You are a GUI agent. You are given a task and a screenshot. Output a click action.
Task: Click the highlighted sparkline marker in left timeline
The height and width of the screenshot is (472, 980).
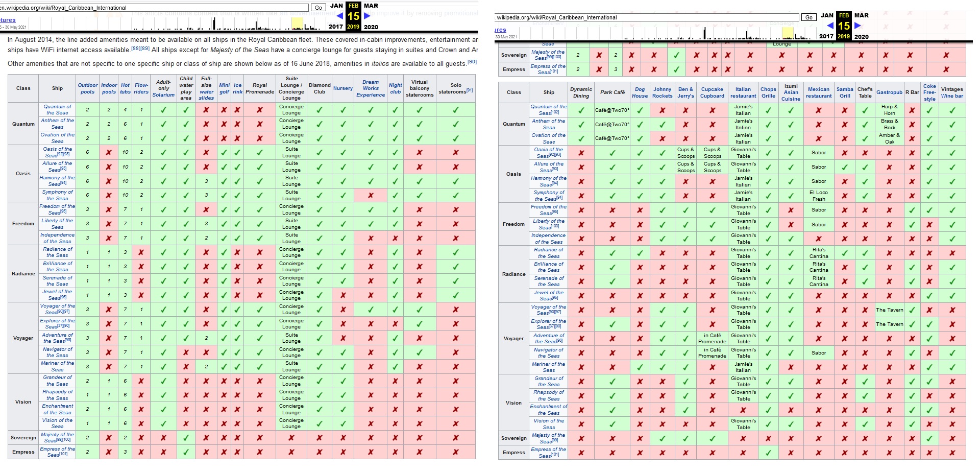point(297,23)
